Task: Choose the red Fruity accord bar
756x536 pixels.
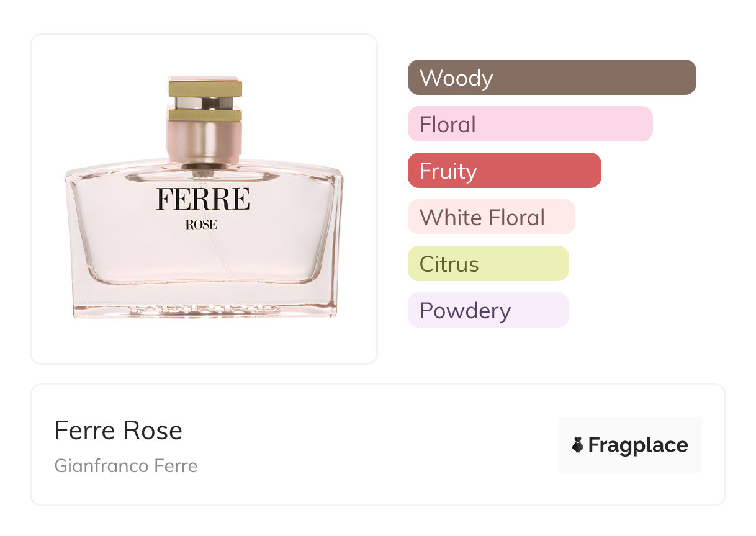Action: click(504, 171)
